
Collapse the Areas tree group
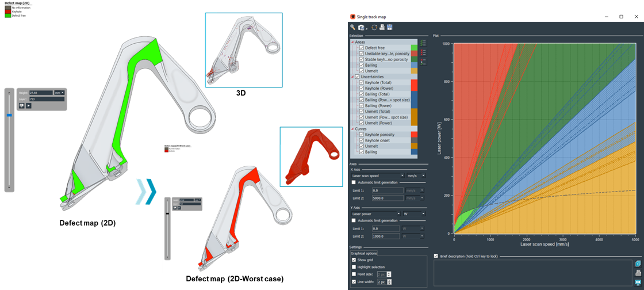[x=352, y=42]
